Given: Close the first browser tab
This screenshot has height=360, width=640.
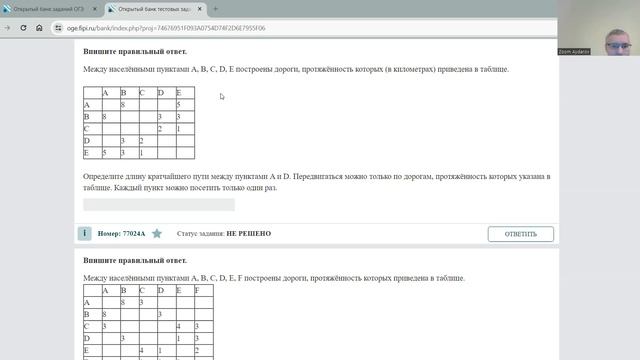Looking at the screenshot, I should (95, 9).
